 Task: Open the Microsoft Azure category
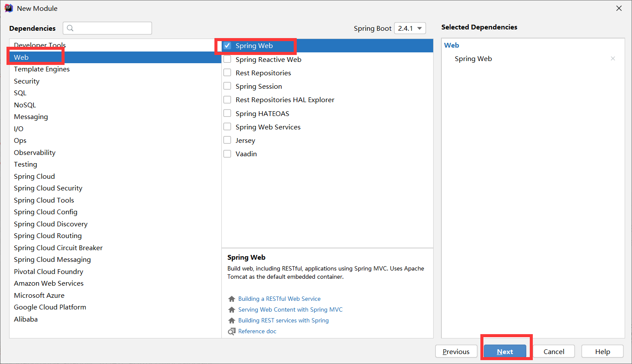(115, 295)
